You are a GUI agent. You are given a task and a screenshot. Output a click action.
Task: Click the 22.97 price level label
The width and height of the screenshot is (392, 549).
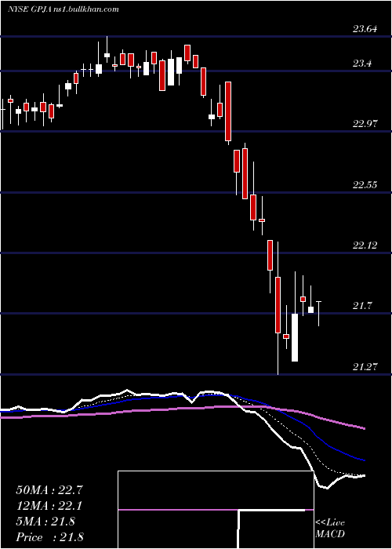pyautogui.click(x=365, y=124)
